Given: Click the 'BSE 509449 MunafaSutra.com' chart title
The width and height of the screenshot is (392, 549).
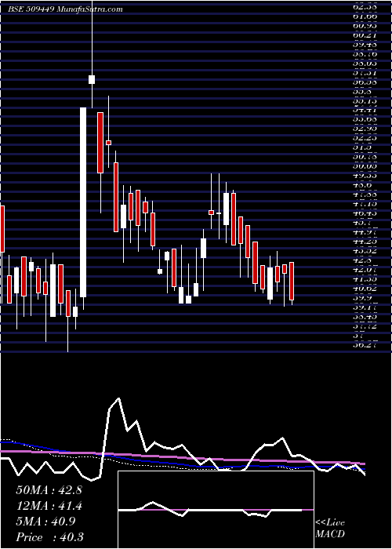Looking at the screenshot, I should tap(65, 9).
